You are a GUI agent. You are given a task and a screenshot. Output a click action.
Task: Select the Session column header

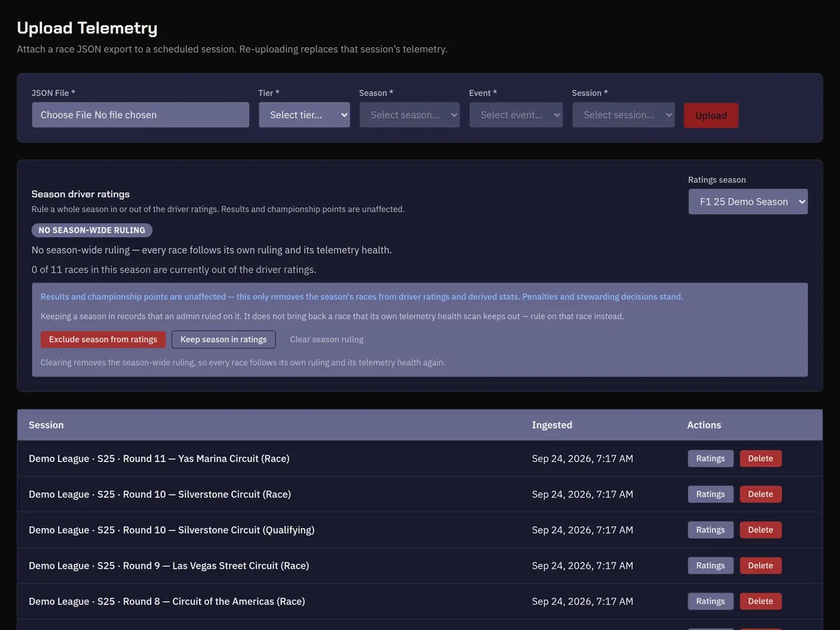pyautogui.click(x=46, y=425)
